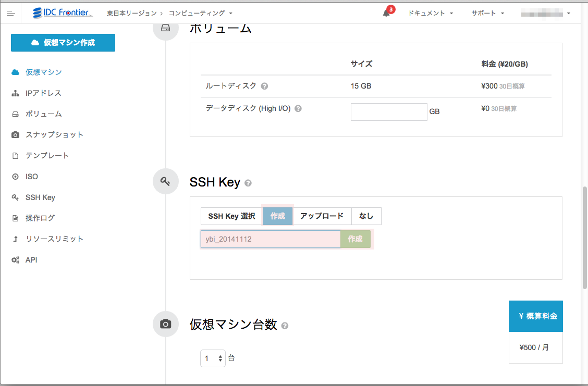Expand the ドキュメント dropdown
The width and height of the screenshot is (588, 386).
431,13
